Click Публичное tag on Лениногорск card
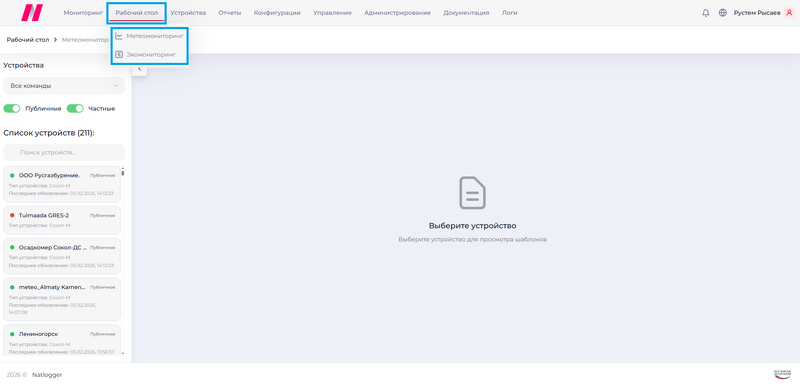Screen dimensions: 800x384 pos(103,335)
